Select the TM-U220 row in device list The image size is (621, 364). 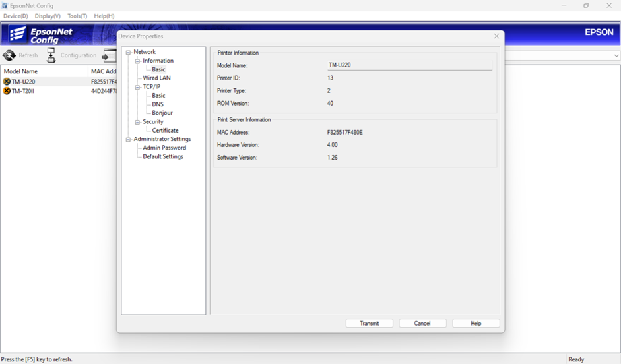tap(59, 82)
